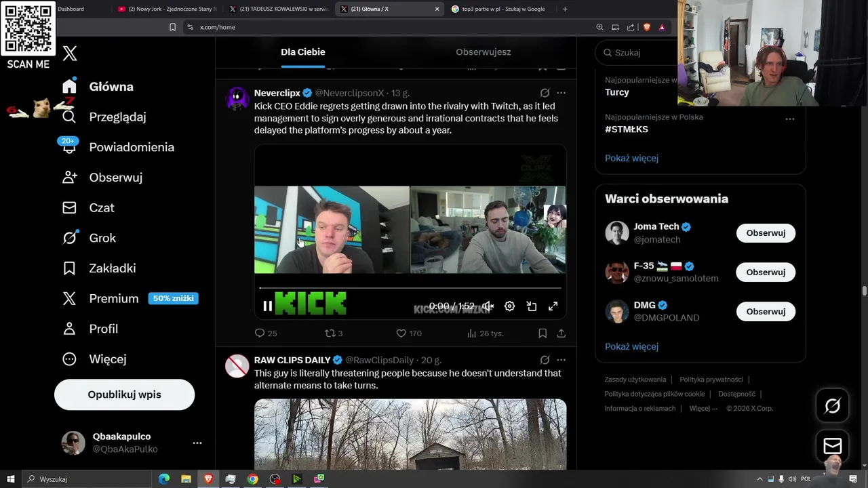The width and height of the screenshot is (868, 488).
Task: Open RAW CLIPS DAILY profile avatar
Action: click(237, 366)
